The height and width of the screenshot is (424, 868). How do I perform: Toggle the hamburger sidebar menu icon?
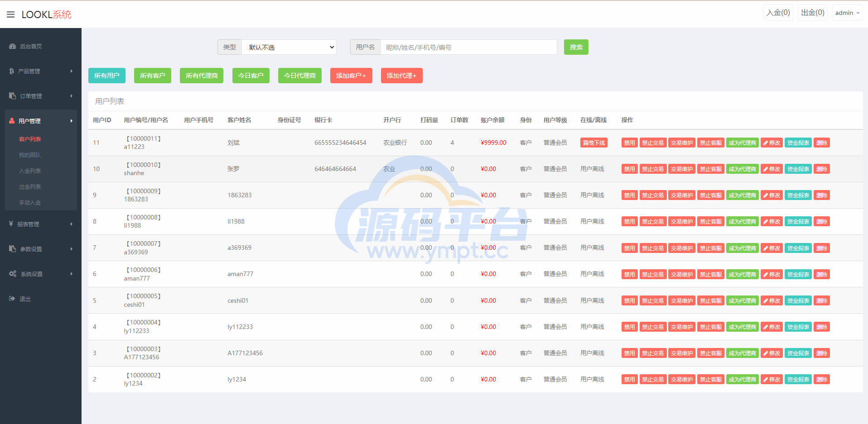11,14
